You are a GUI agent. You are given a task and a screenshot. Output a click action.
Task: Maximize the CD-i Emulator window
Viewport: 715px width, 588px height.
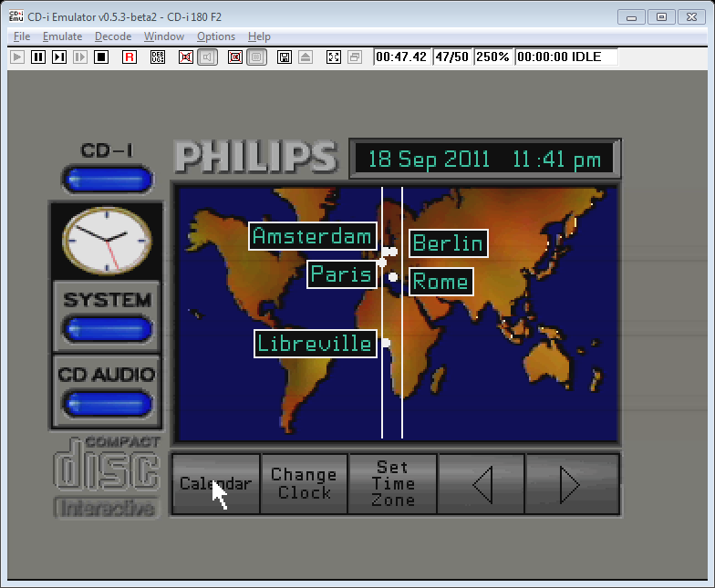pos(662,16)
